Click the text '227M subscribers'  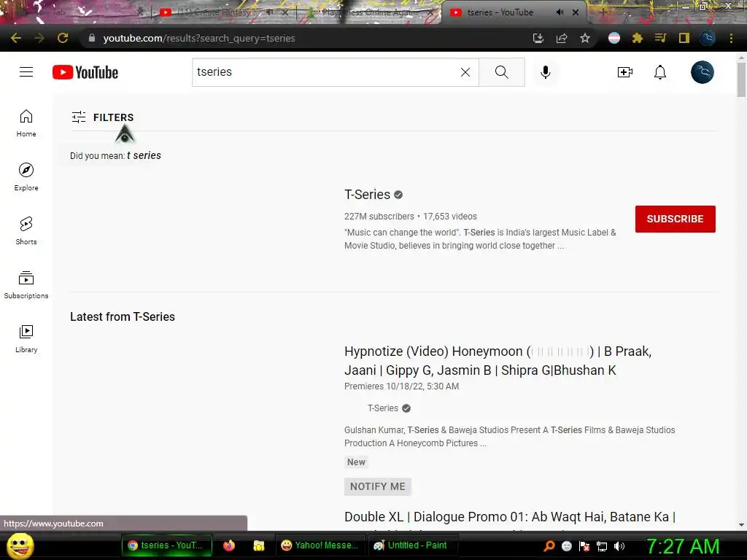[379, 216]
